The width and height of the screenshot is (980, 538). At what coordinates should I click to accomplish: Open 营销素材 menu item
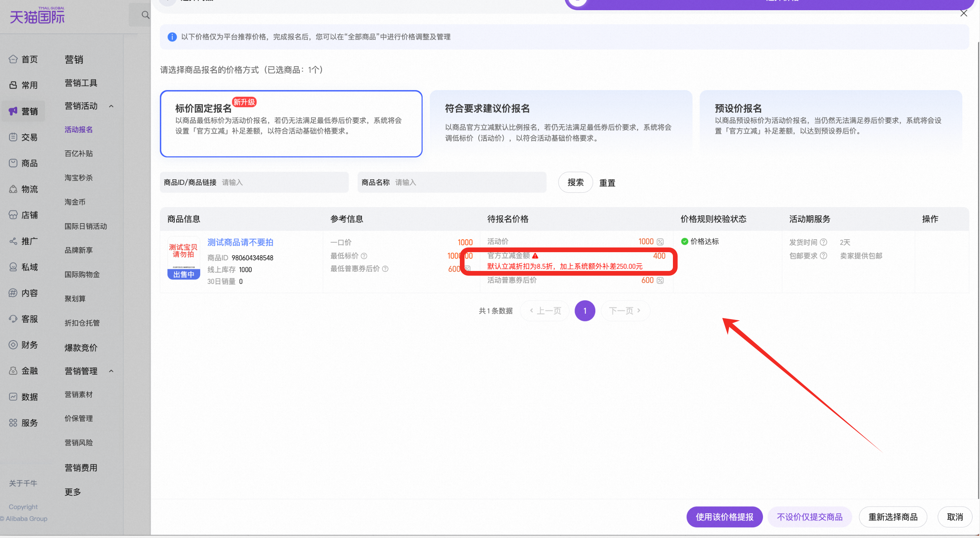(x=79, y=395)
